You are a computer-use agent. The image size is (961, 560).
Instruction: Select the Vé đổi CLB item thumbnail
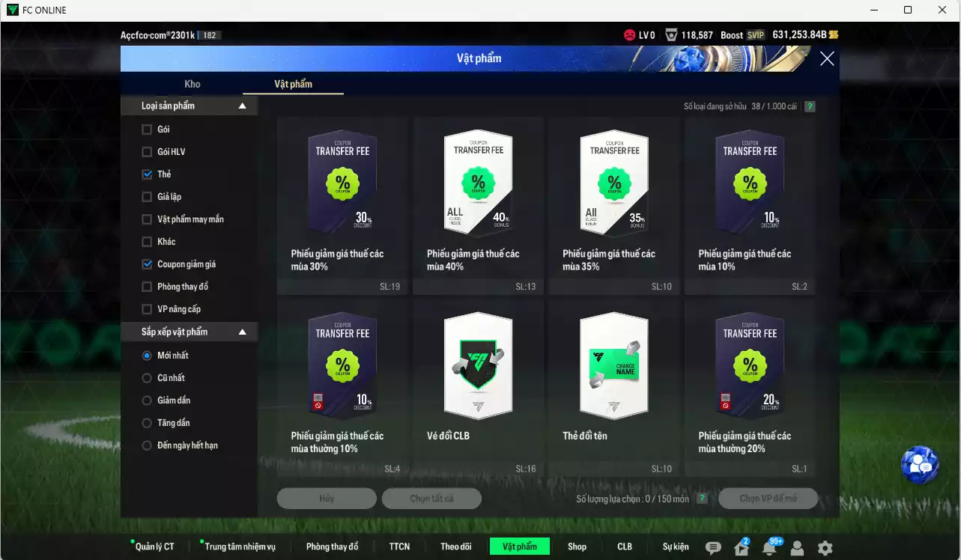tap(478, 365)
